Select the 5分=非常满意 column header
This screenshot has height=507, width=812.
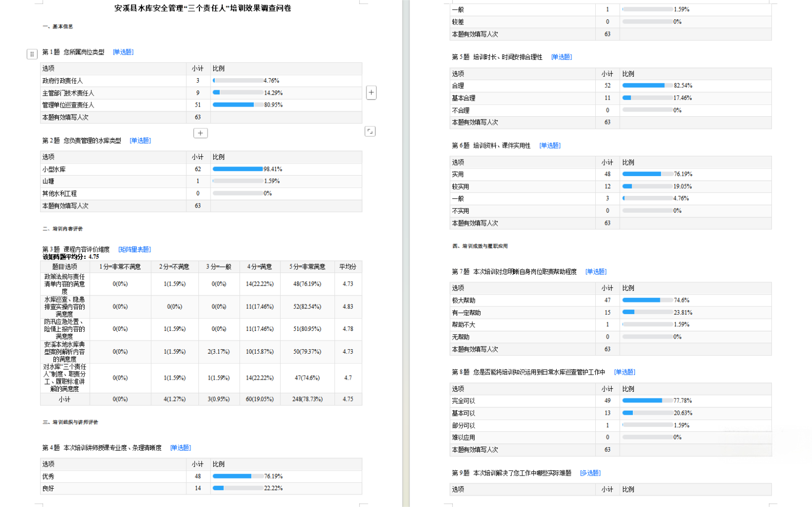pyautogui.click(x=307, y=267)
